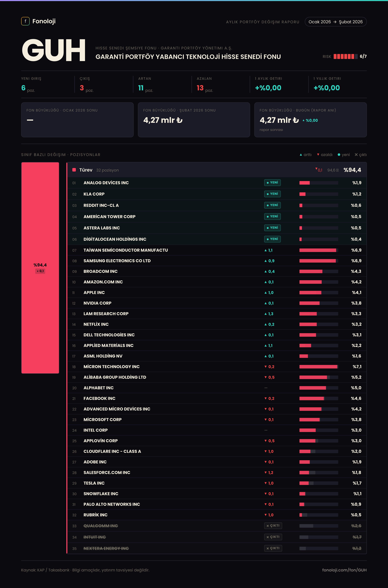Click the YENİ badge on American Tower Corp
This screenshot has width=388, height=588.
coord(272,217)
